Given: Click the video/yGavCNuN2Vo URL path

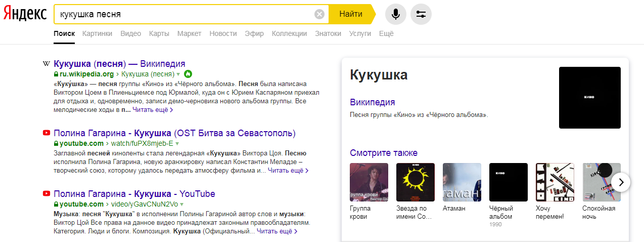Looking at the screenshot, I should click(x=144, y=204).
